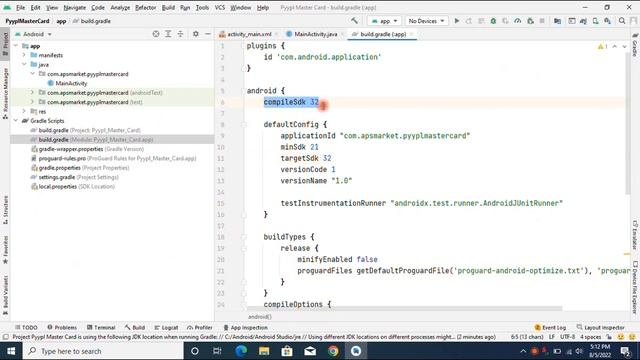Open the Problems tool window
Image resolution: width=640 pixels, height=360 pixels.
62,327
